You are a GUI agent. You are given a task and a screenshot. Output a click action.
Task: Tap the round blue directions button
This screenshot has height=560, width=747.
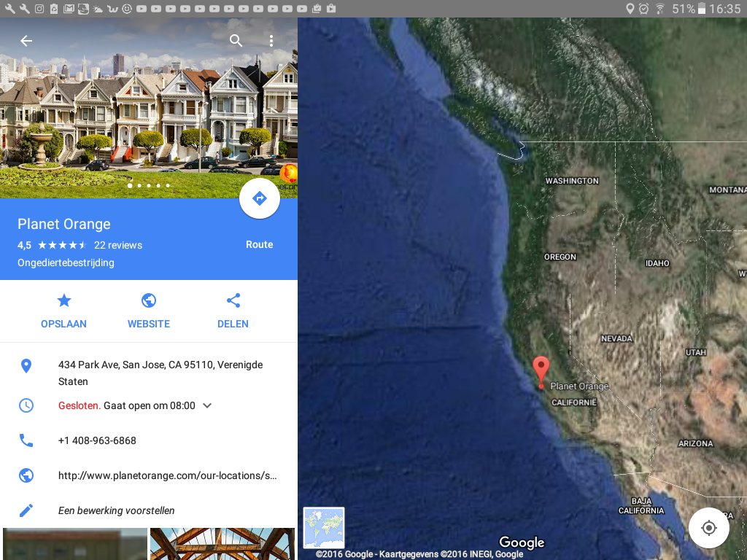tap(260, 198)
